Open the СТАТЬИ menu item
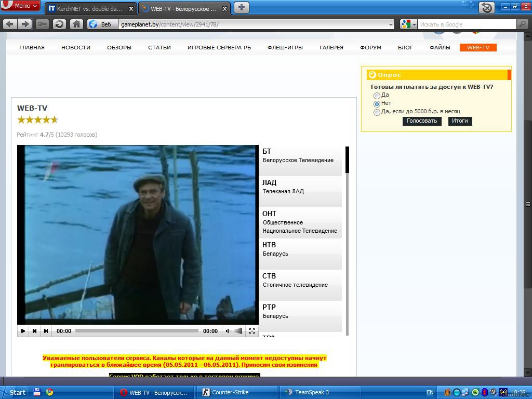The width and height of the screenshot is (532, 399). pyautogui.click(x=159, y=47)
